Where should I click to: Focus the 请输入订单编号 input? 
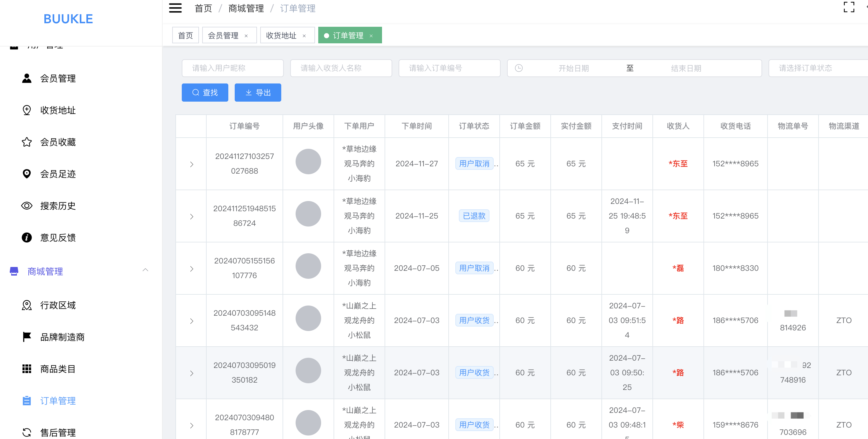pyautogui.click(x=450, y=68)
